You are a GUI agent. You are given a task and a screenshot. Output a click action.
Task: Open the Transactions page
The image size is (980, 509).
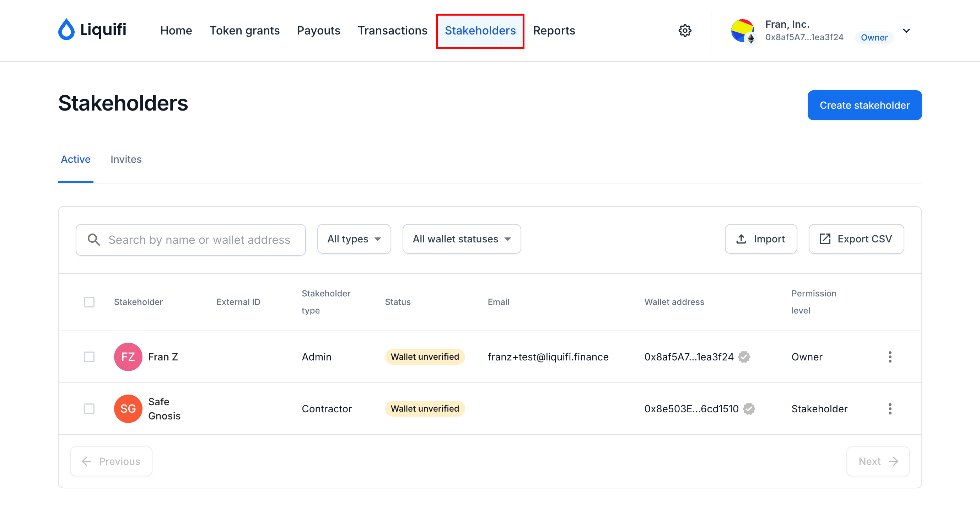coord(393,31)
